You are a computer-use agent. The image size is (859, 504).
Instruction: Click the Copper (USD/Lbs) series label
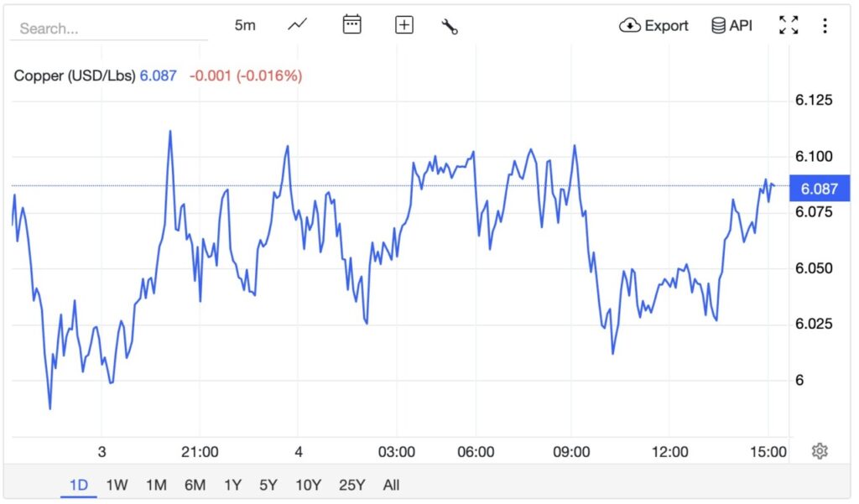[75, 75]
